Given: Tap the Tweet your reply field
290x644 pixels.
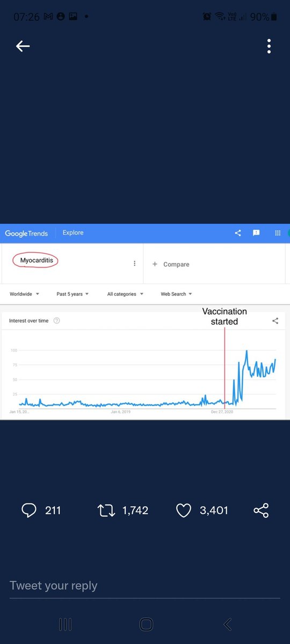Looking at the screenshot, I should (x=145, y=586).
